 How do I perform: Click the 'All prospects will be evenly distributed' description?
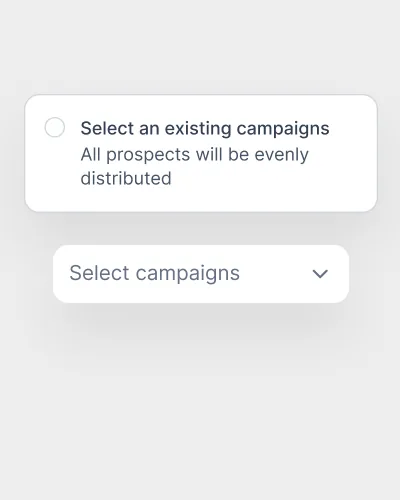195,166
